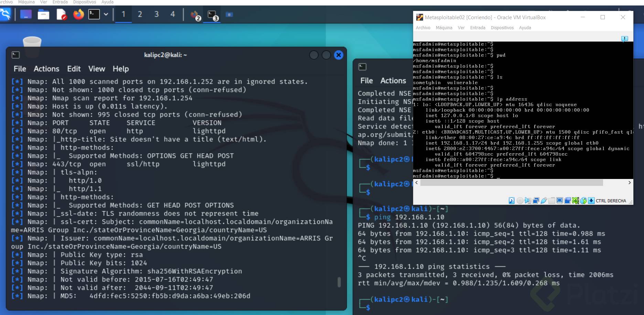Viewport: 644px width, 315px height.
Task: Launch Firefox from the panel launcher
Action: [x=78, y=14]
